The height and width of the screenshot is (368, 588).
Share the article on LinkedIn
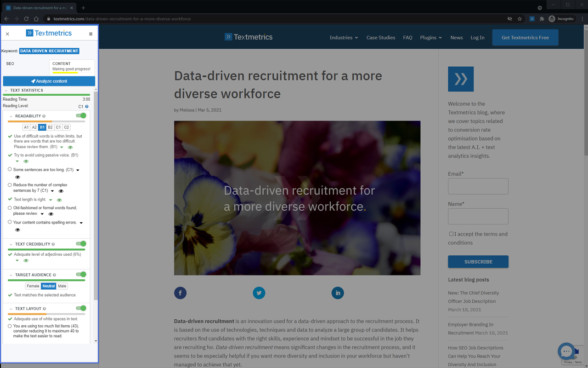pos(338,293)
